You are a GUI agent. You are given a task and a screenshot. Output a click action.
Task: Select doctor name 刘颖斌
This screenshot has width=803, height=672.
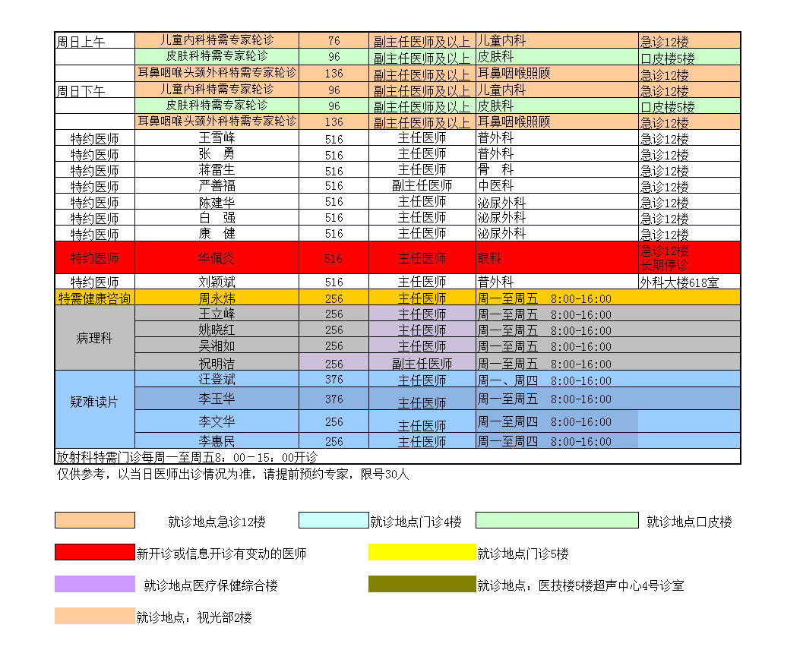[217, 282]
